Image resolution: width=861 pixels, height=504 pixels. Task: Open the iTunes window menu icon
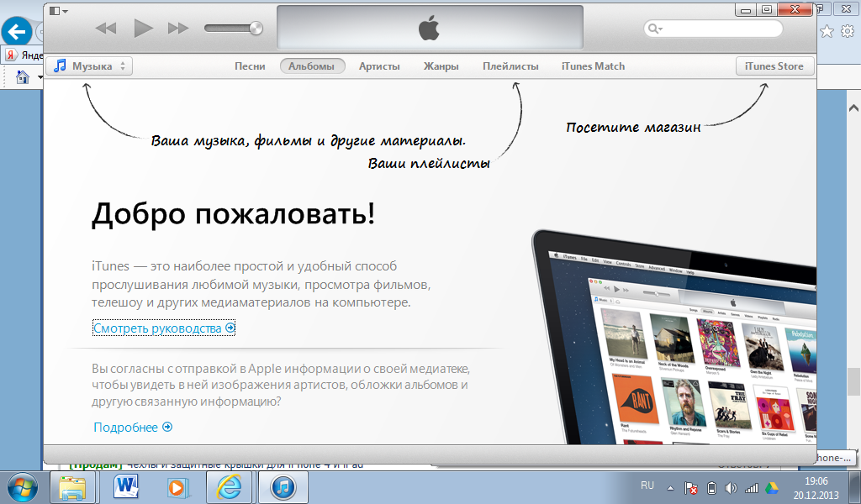tap(58, 10)
